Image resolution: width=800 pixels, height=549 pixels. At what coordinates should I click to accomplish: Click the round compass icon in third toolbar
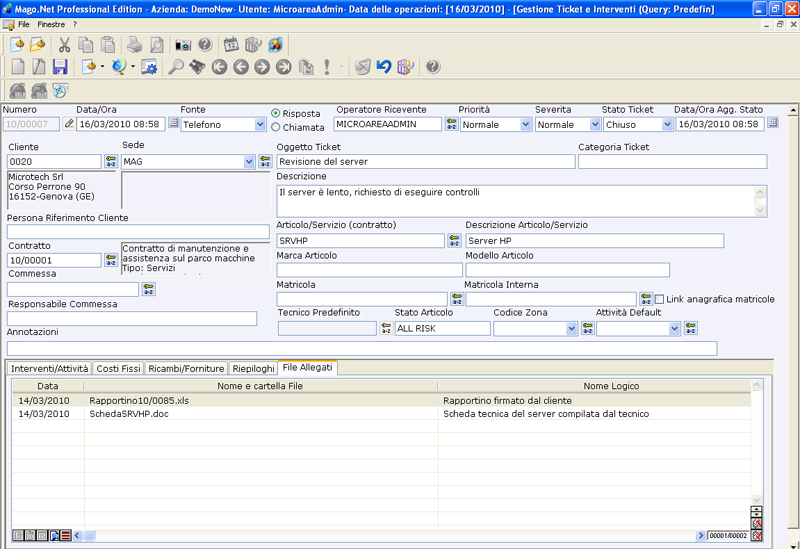click(x=60, y=91)
